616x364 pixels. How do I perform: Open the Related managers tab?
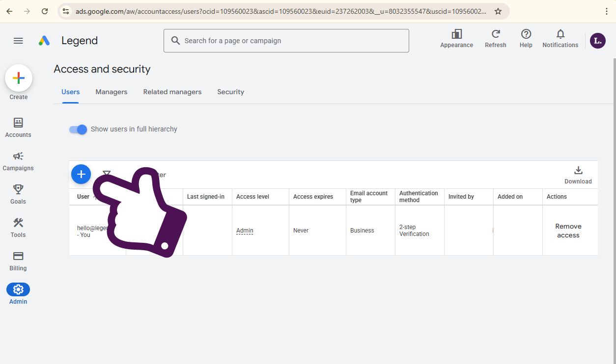[x=172, y=92]
